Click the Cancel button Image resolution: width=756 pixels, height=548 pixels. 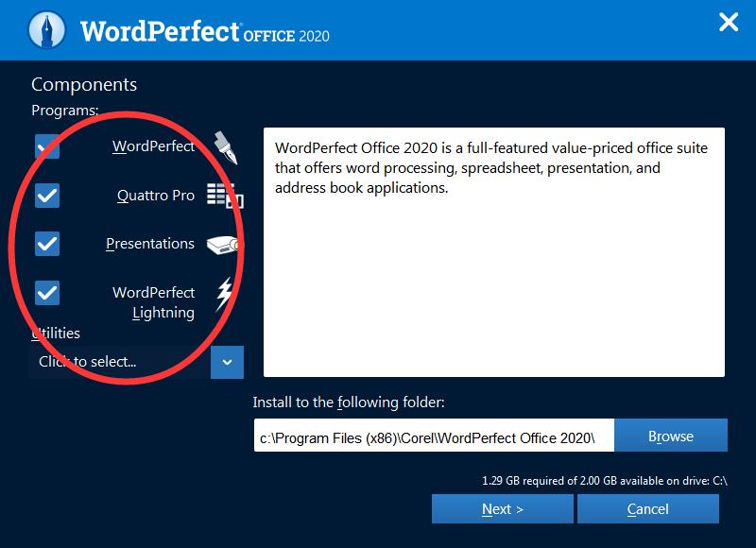tap(648, 509)
